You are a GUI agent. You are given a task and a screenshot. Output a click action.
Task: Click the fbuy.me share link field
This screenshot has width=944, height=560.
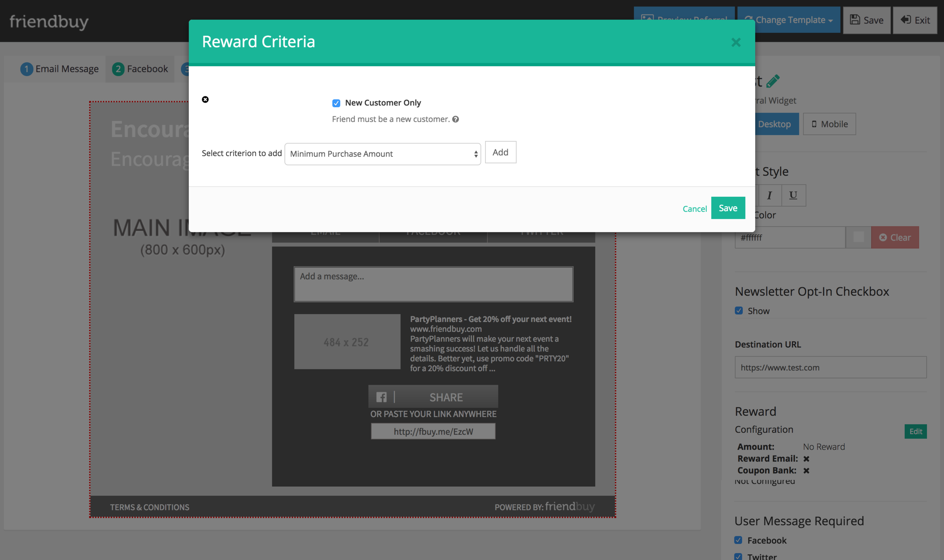(433, 431)
